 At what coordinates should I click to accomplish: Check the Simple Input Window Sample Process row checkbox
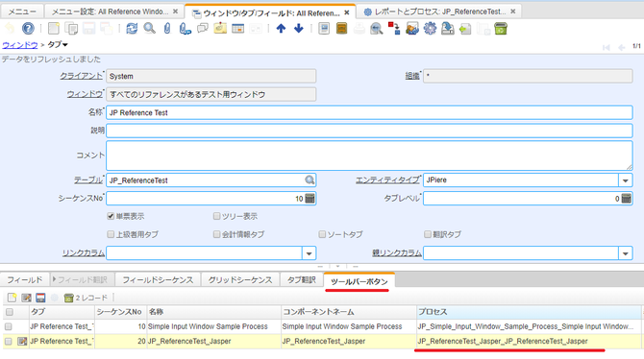[9, 326]
